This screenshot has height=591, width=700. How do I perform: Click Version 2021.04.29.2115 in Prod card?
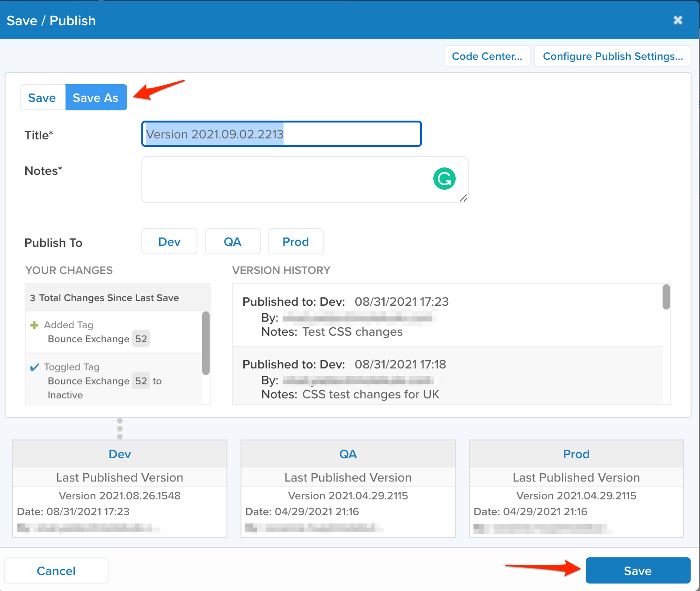coord(576,496)
